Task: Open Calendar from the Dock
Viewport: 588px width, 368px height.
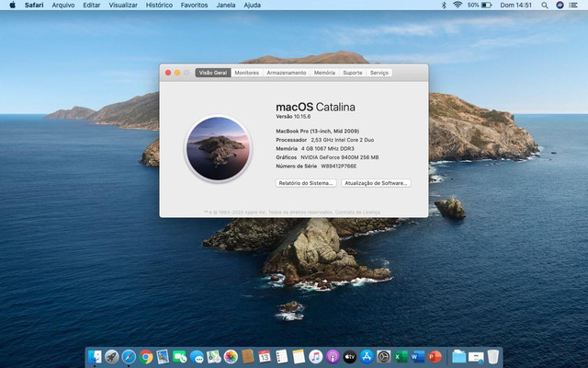Action: coord(265,356)
